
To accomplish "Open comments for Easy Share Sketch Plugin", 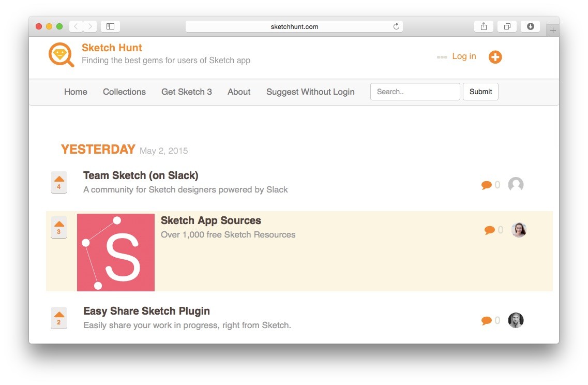I will tap(490, 321).
